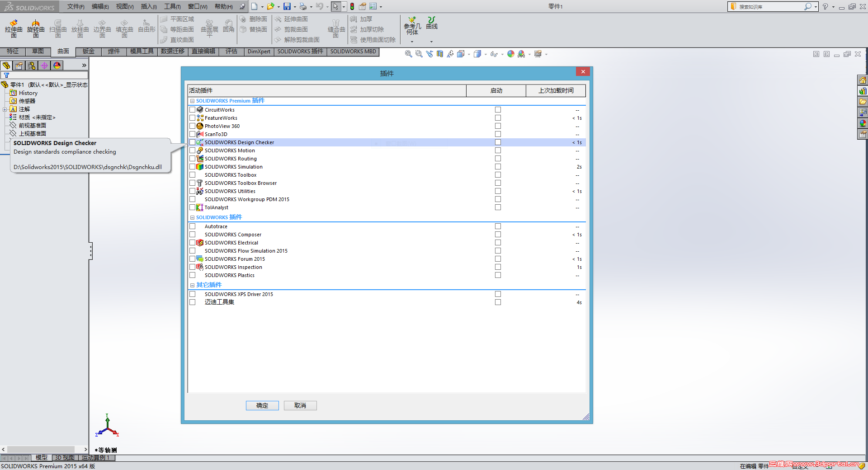Select the History item in the feature tree
868x470 pixels.
[28, 93]
